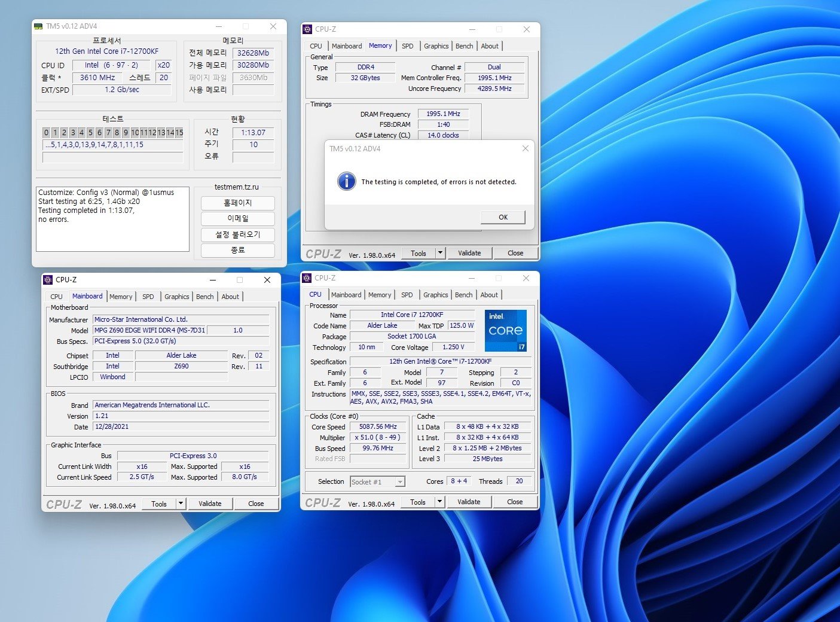Click the CPU-Z Memory window title icon

(x=307, y=29)
